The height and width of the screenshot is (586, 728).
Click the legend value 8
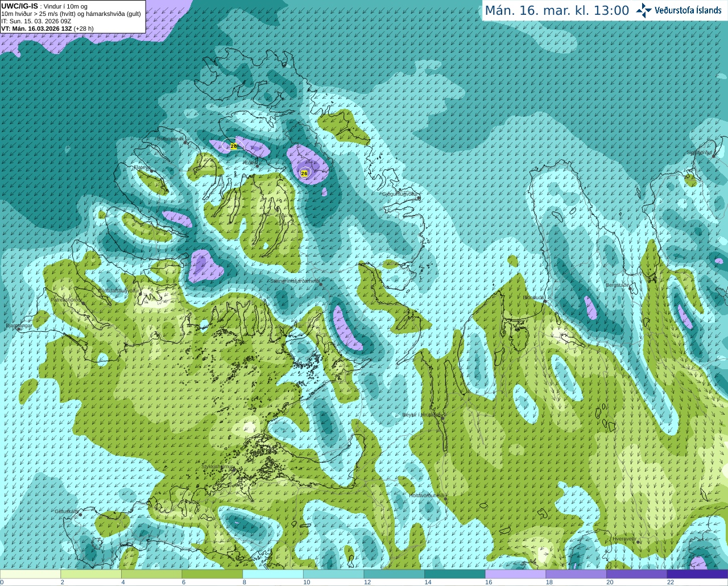(x=245, y=582)
